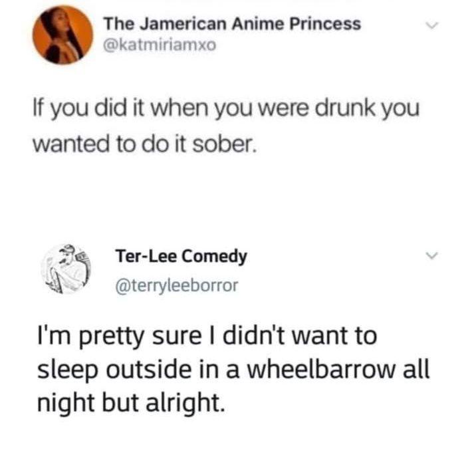Open The Jamerican Anime Princess profile picture
This screenshot has height=463, width=476.
62,35
